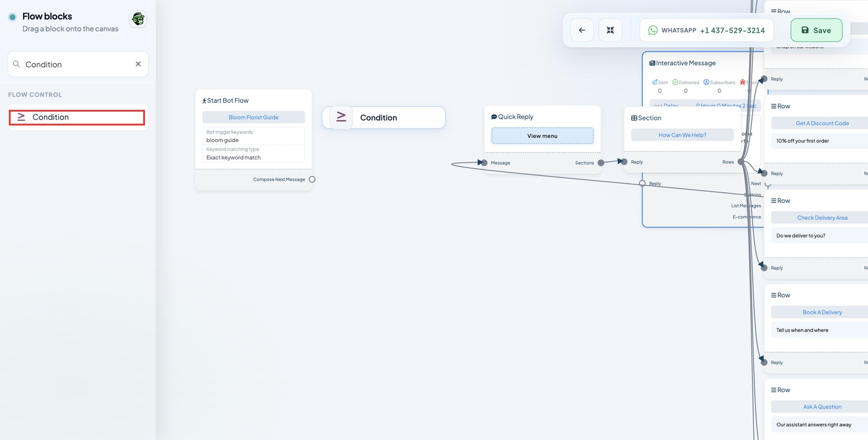Click the "bloom guide" trigger keyword text
The width and height of the screenshot is (868, 440).
pyautogui.click(x=223, y=140)
